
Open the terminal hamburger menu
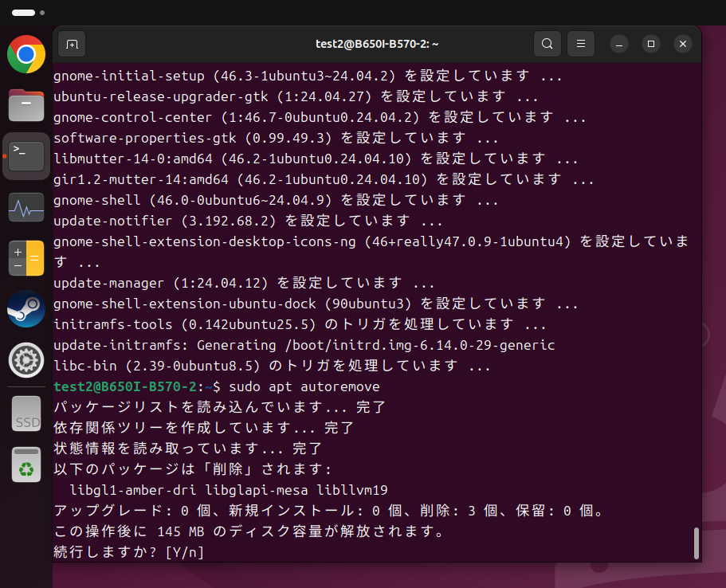(581, 44)
